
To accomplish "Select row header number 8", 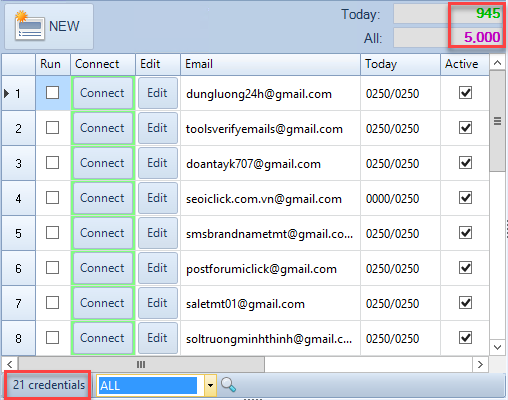I will tap(18, 338).
